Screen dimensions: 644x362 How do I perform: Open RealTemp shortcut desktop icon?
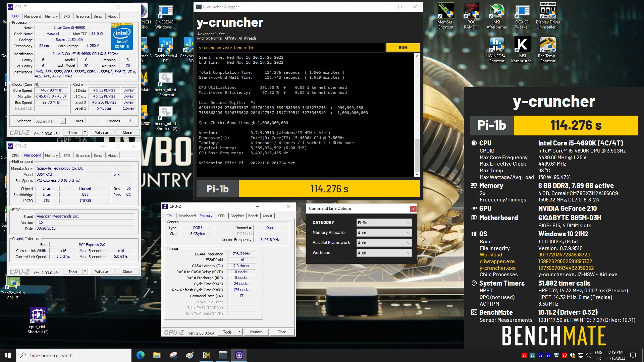coord(548,50)
